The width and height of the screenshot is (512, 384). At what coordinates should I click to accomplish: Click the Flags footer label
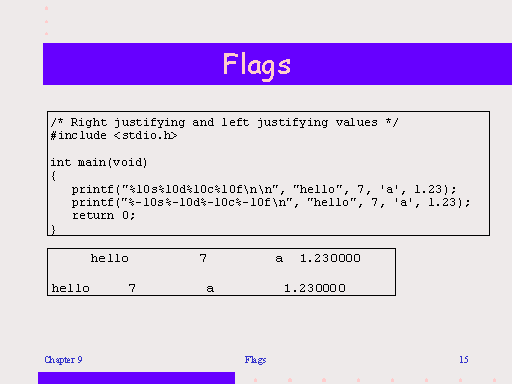coord(255,360)
